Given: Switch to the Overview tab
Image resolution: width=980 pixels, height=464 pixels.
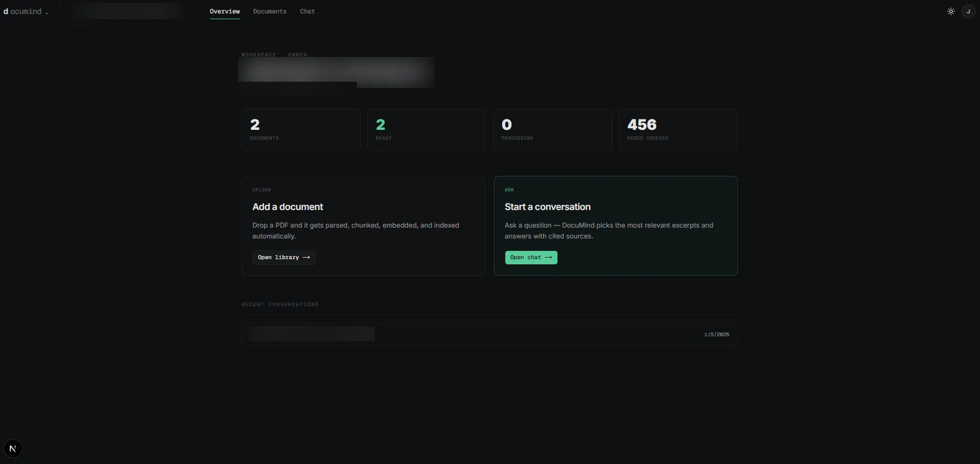Looking at the screenshot, I should [x=224, y=11].
